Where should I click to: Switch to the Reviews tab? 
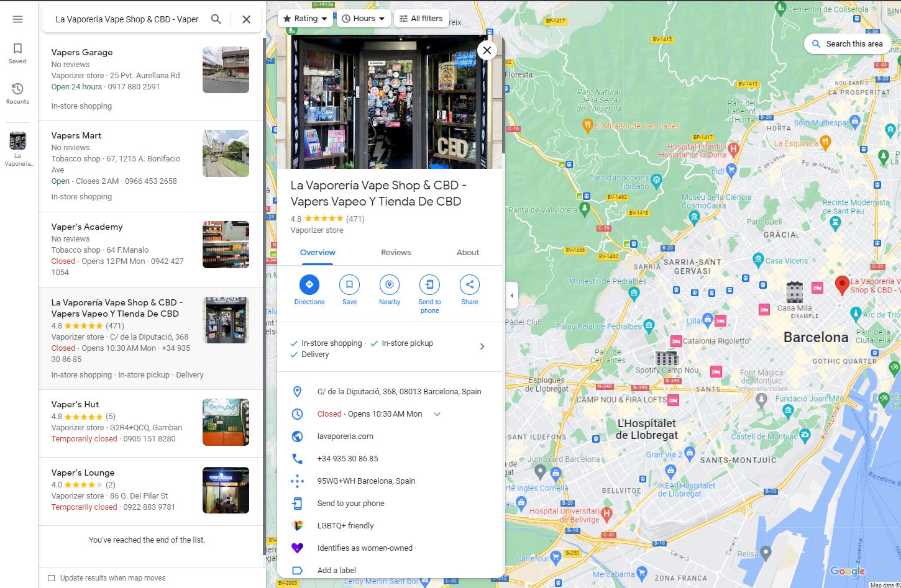click(x=396, y=253)
